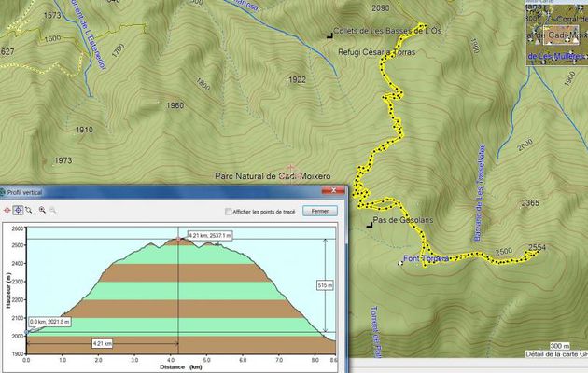Viewport: 588px width, 373px height.
Task: Click the summit marker on the profile
Action: pos(178,239)
